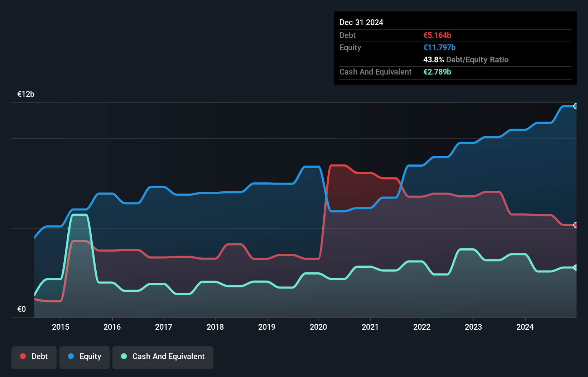This screenshot has width=588, height=377.
Task: Select the 2022 axis label
Action: (x=422, y=327)
